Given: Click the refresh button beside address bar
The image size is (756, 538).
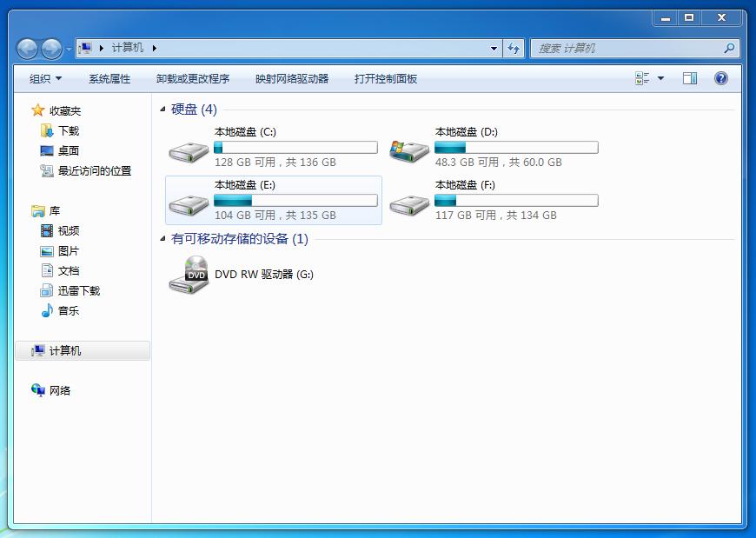Looking at the screenshot, I should [x=514, y=48].
